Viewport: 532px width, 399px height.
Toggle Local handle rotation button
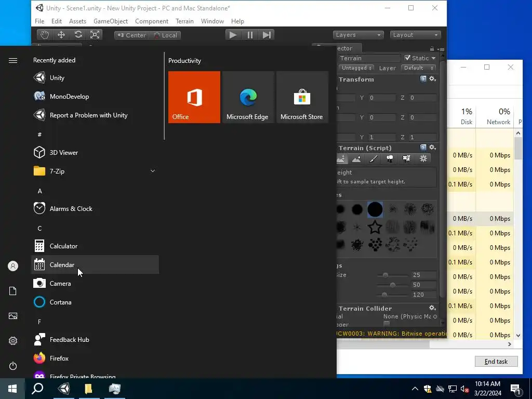[165, 35]
